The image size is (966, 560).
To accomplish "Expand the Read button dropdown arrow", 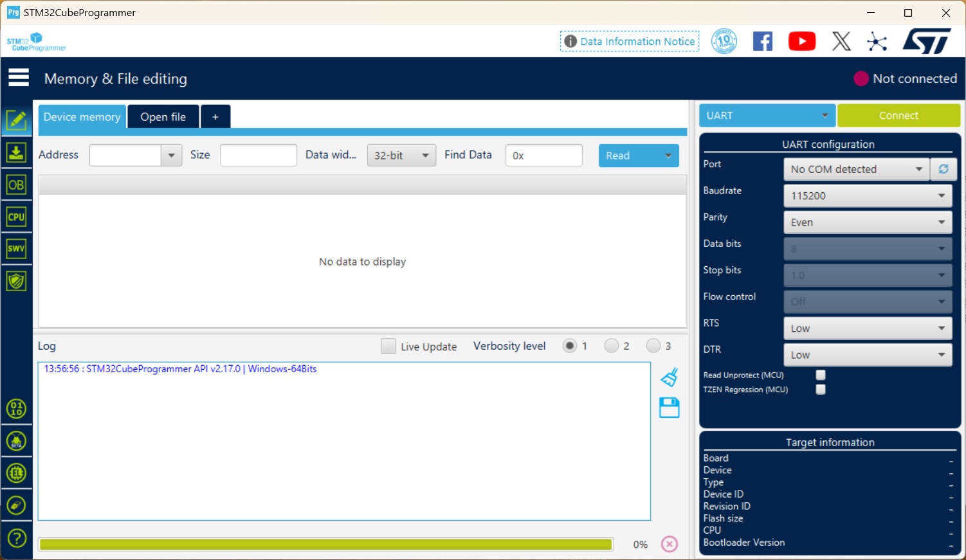I will pyautogui.click(x=668, y=156).
